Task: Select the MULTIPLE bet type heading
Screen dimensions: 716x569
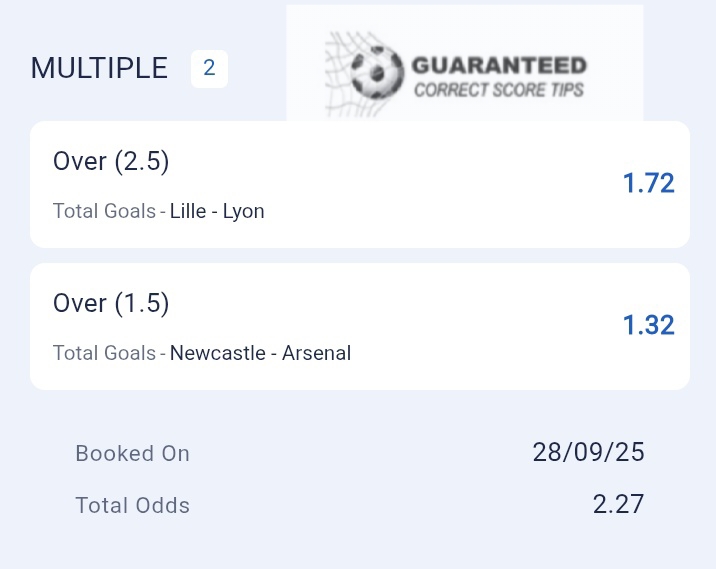Action: point(99,68)
